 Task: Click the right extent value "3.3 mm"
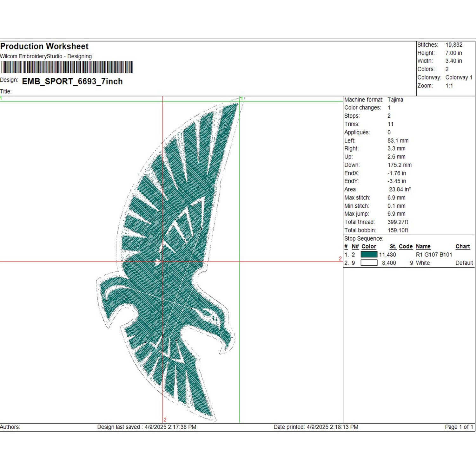pyautogui.click(x=396, y=148)
